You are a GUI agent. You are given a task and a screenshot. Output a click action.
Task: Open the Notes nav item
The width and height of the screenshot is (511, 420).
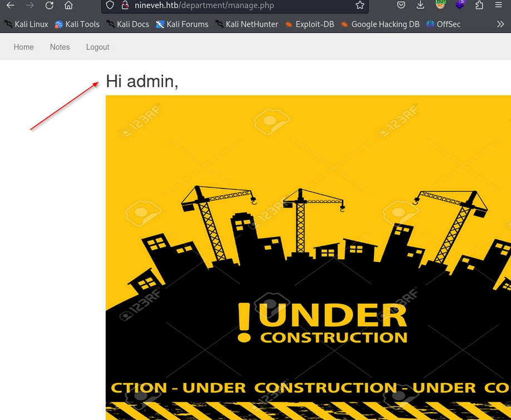pyautogui.click(x=60, y=47)
